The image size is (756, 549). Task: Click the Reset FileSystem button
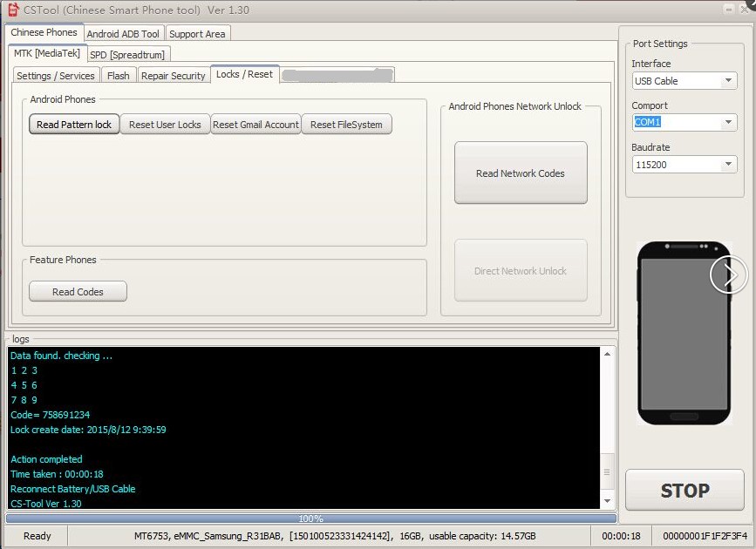click(x=346, y=125)
